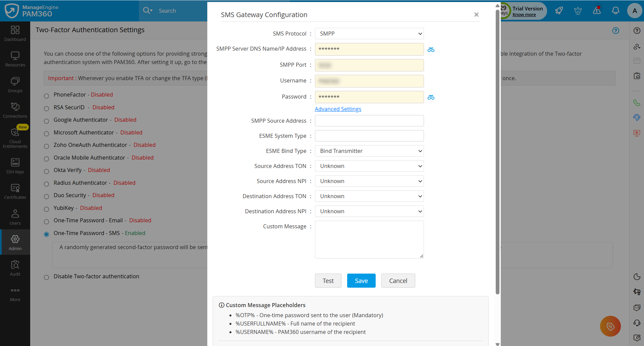This screenshot has width=644, height=346.
Task: Go to Resources in sidebar
Action: (15, 59)
